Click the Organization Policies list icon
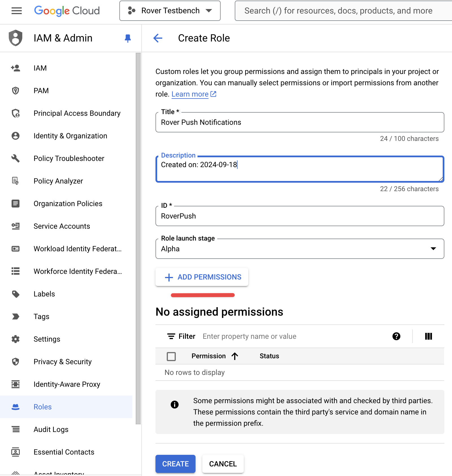The width and height of the screenshot is (452, 476). (16, 204)
